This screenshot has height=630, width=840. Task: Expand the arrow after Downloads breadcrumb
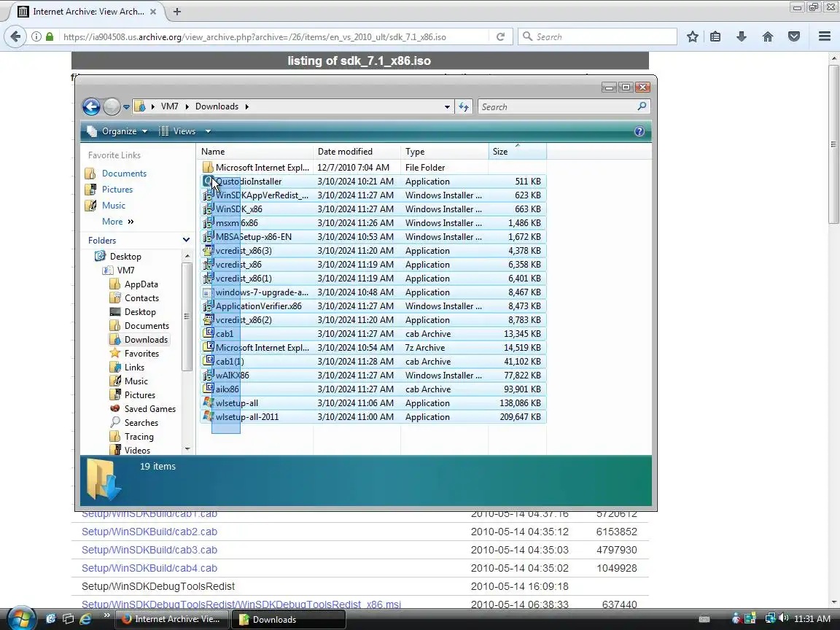pyautogui.click(x=247, y=106)
